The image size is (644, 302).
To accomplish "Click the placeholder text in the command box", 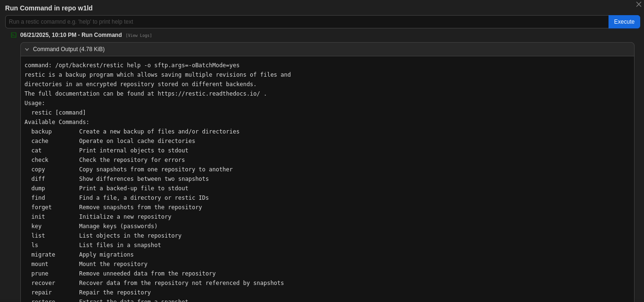I will [72, 22].
